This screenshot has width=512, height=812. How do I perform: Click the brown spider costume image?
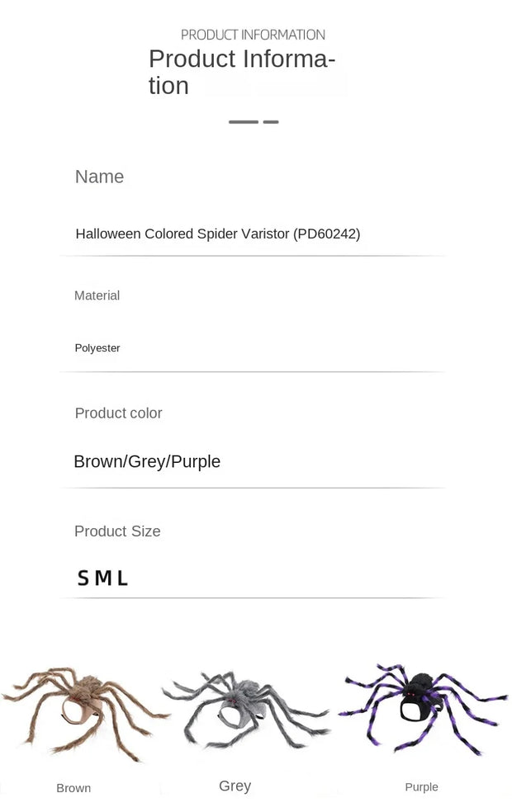click(x=86, y=714)
